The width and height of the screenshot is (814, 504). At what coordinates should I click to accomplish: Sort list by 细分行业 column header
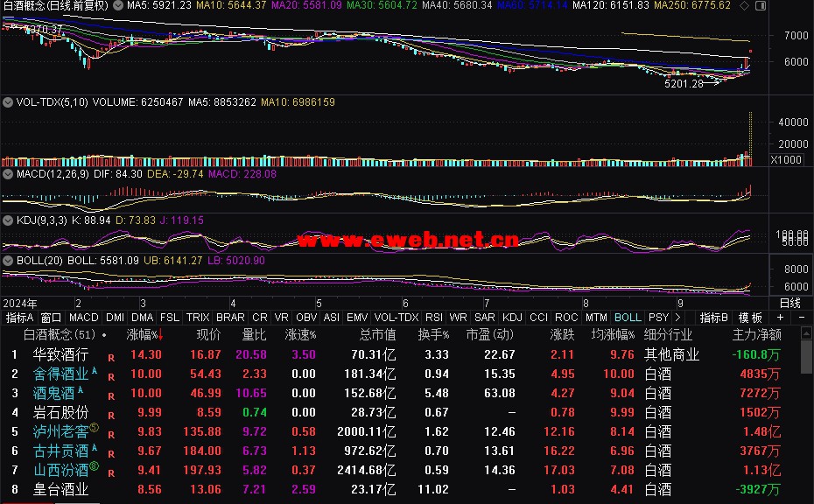tap(668, 335)
